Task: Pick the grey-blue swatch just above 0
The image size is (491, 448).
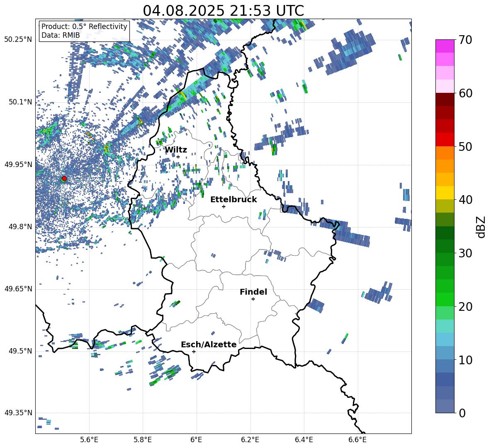Action: [445, 406]
